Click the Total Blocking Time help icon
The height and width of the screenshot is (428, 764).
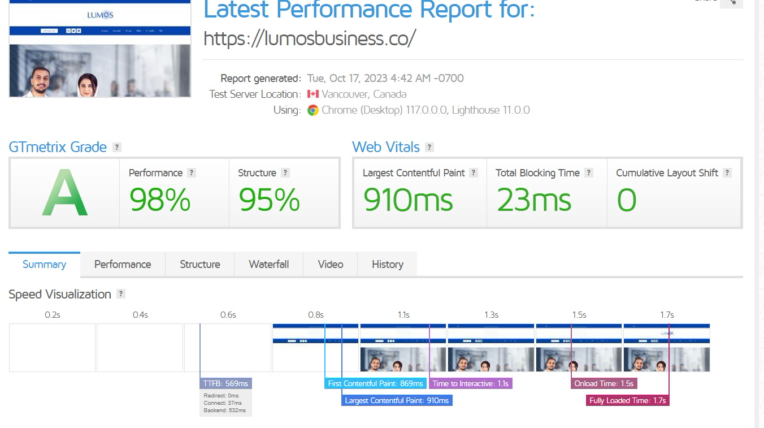[590, 173]
